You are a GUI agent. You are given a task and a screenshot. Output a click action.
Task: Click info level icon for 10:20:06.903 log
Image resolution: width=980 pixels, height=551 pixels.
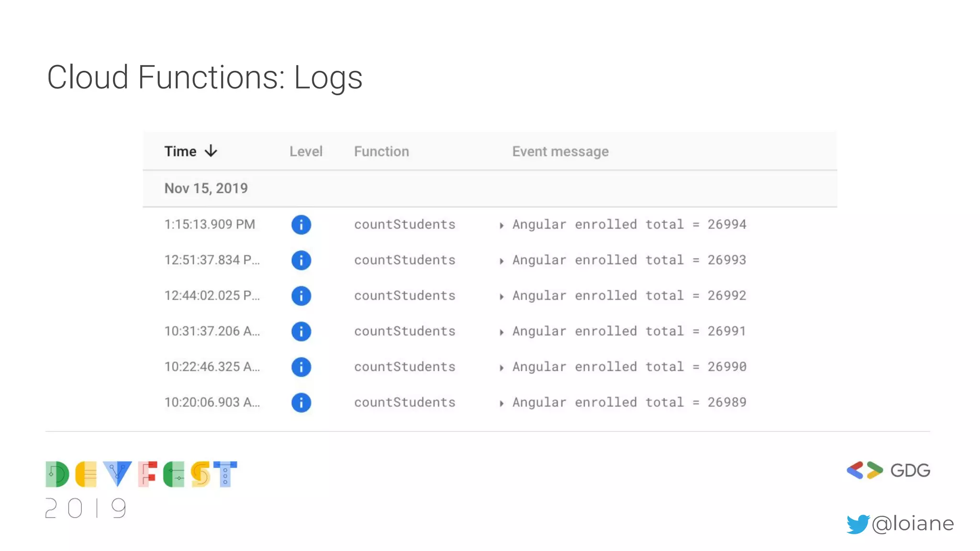click(x=301, y=403)
